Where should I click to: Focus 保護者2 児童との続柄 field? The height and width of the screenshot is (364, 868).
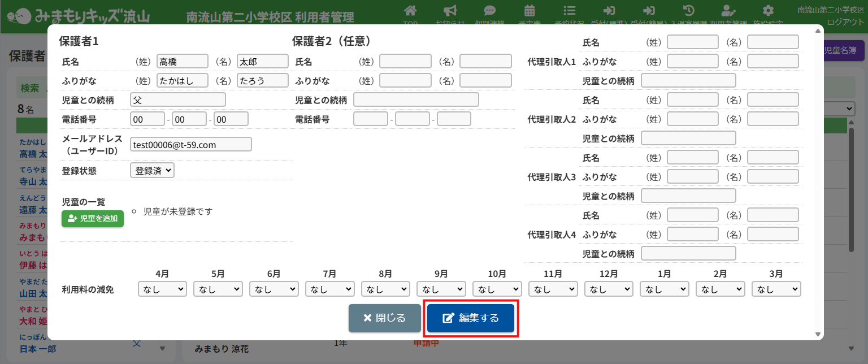coord(416,100)
